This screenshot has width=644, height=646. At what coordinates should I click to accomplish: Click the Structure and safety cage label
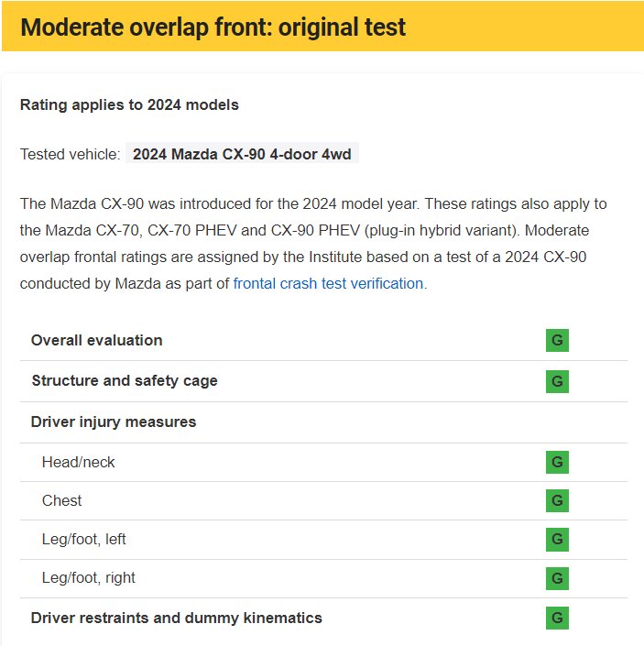pos(125,380)
